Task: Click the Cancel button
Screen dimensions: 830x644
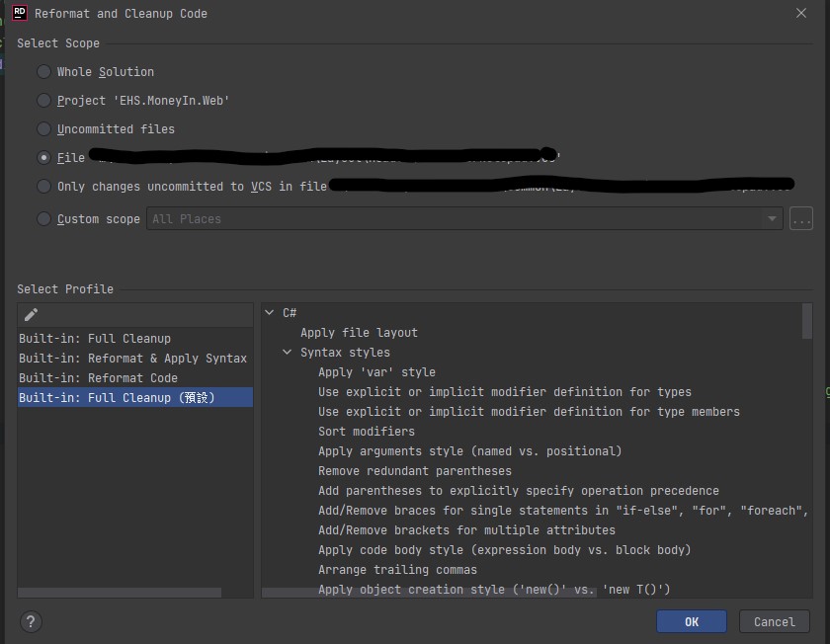Action: [775, 621]
